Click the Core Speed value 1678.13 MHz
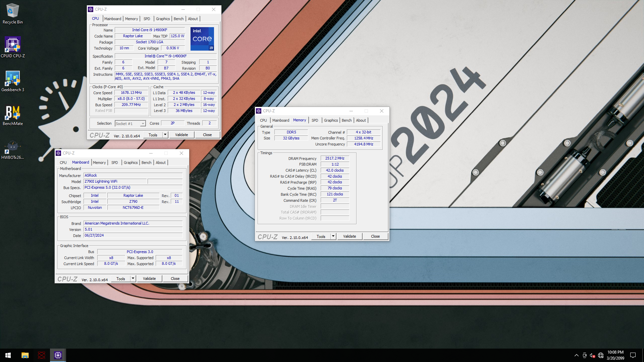This screenshot has height=362, width=644. (x=131, y=93)
